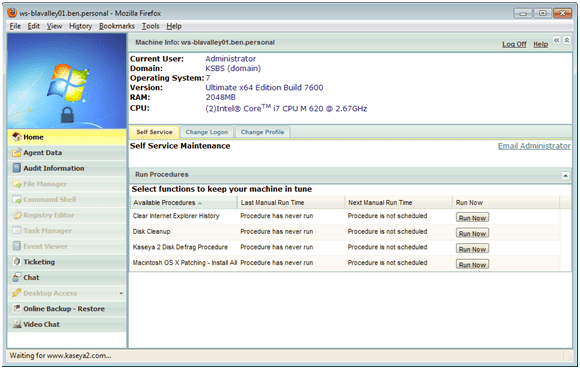Click the Operating System value 7
The height and width of the screenshot is (369, 580).
pos(208,78)
